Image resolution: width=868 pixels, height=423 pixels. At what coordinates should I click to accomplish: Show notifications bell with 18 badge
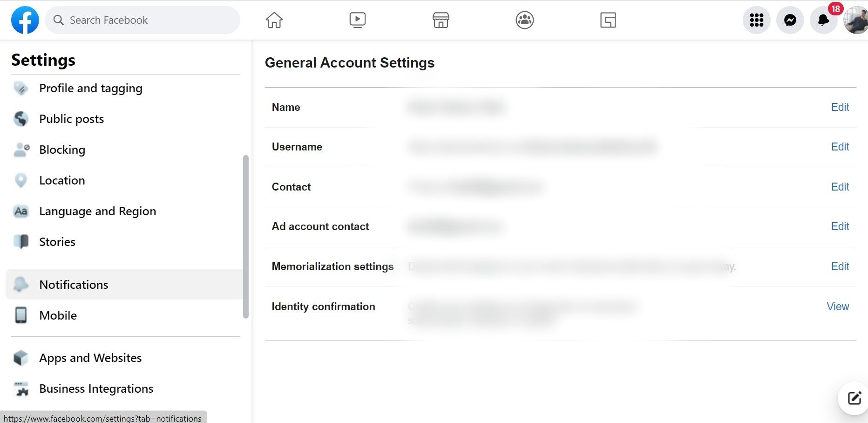[823, 20]
